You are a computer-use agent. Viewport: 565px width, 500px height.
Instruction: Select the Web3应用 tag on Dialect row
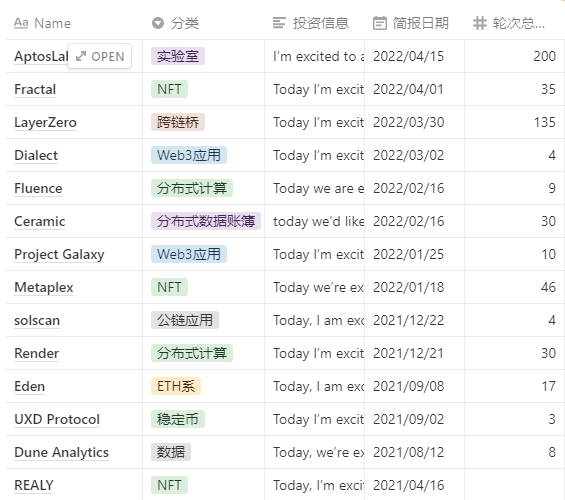[x=189, y=155]
